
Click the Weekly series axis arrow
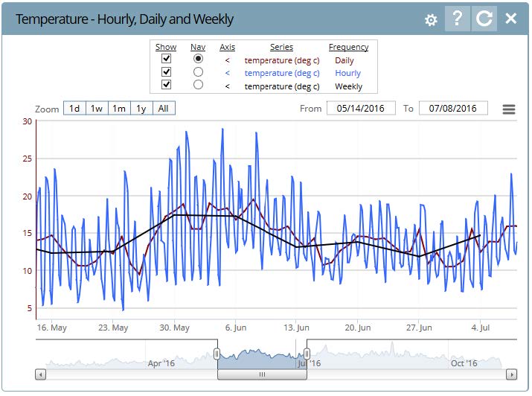(227, 86)
